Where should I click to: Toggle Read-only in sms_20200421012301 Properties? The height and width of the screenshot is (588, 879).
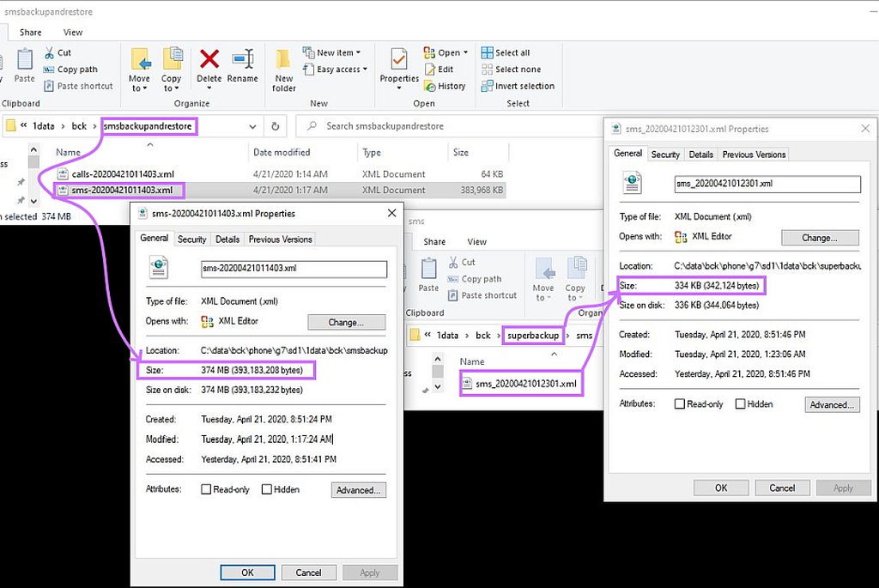click(699, 403)
